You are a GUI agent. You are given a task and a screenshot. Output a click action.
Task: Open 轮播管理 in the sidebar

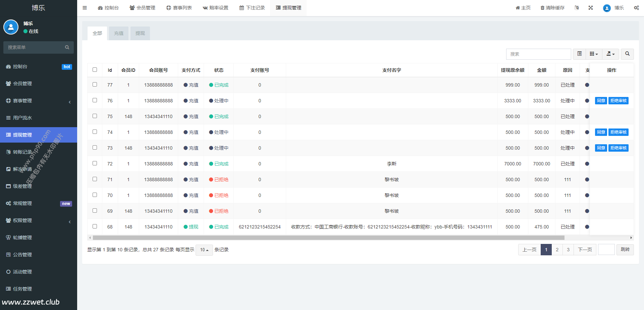39,238
